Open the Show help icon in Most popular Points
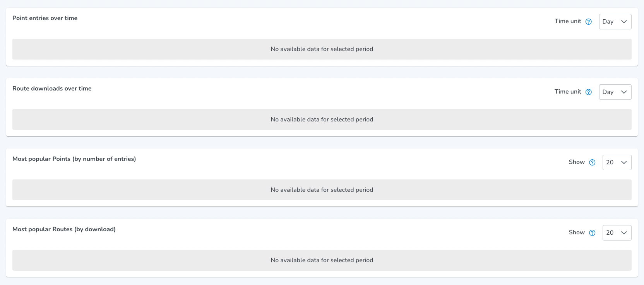 coord(592,162)
